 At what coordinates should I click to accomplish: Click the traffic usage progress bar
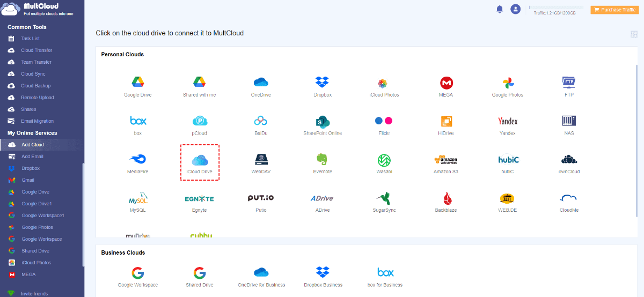[x=555, y=7]
